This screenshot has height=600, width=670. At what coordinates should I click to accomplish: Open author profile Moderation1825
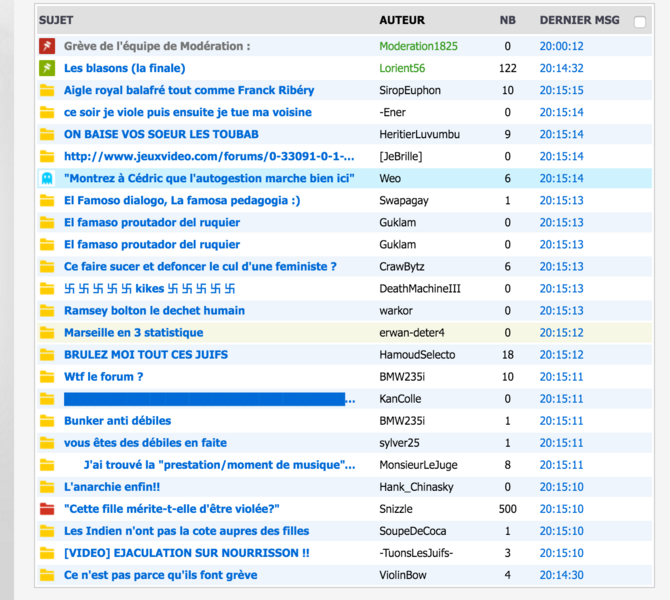[418, 46]
